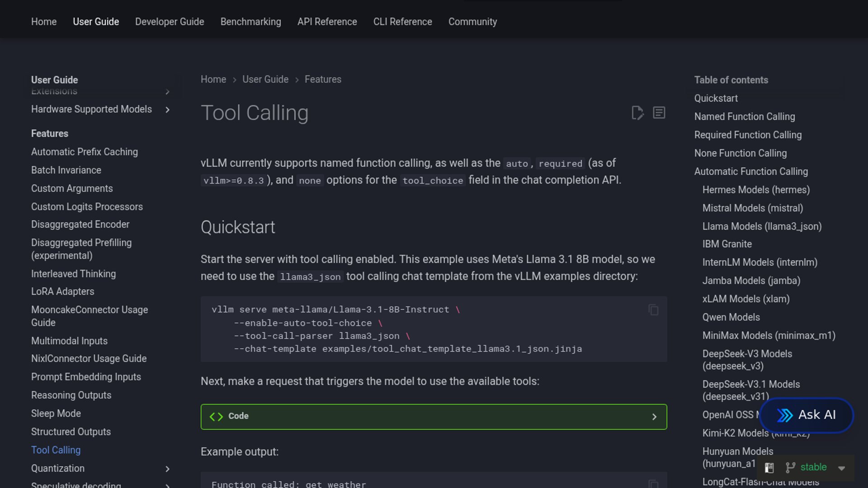
Task: Expand Hardware Supported Models section
Action: coord(167,110)
